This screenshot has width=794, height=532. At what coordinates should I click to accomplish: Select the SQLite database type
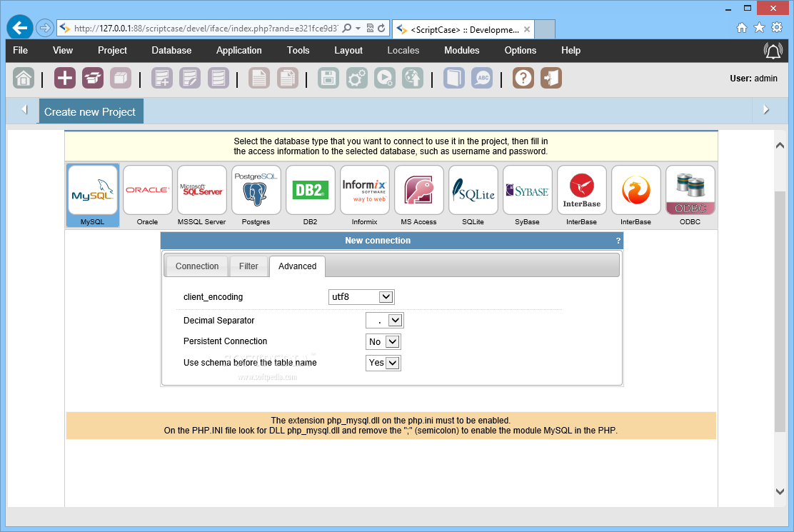(473, 196)
